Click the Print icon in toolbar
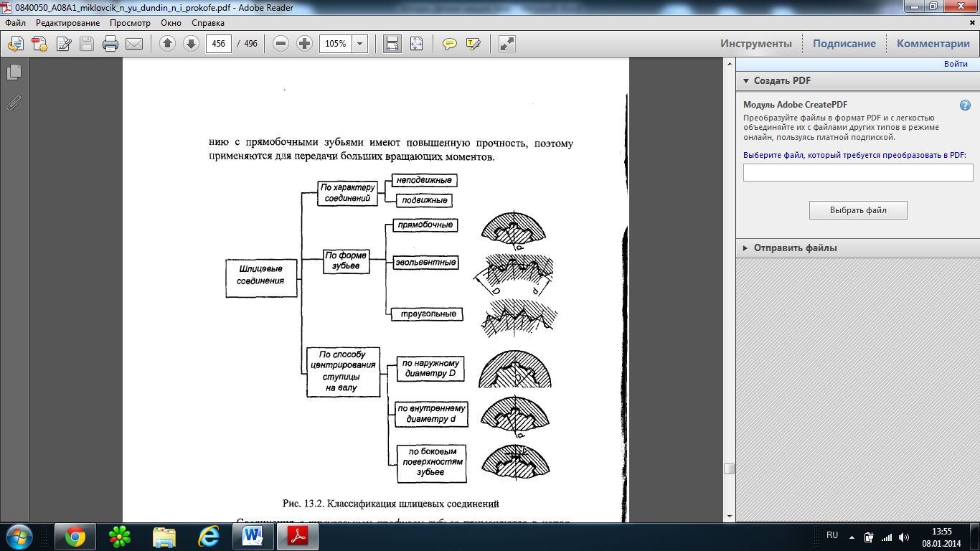Viewport: 980px width, 551px height. (110, 44)
